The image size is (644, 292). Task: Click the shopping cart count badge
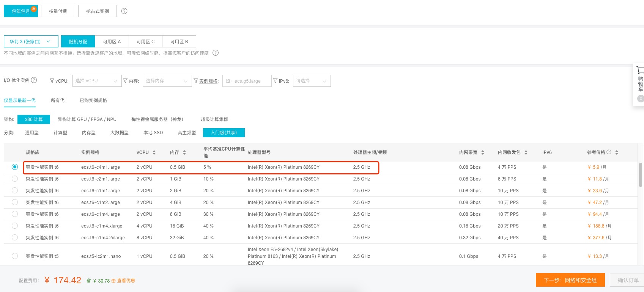click(641, 99)
